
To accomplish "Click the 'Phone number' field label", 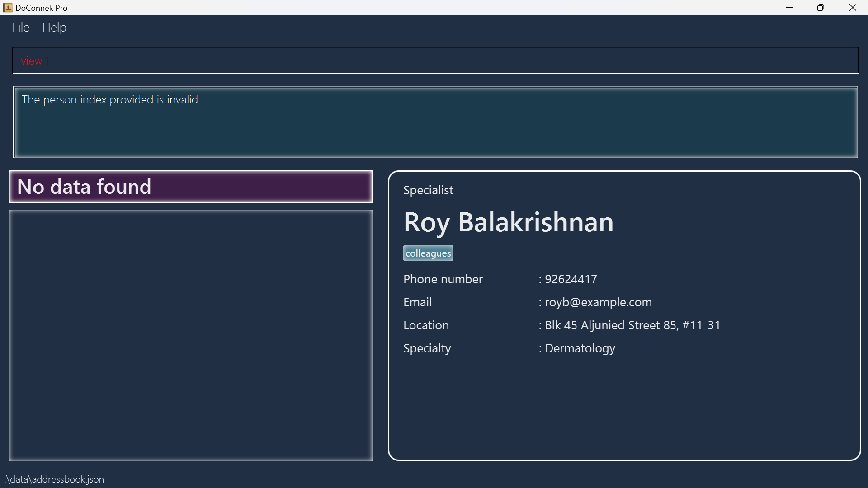I will click(443, 279).
